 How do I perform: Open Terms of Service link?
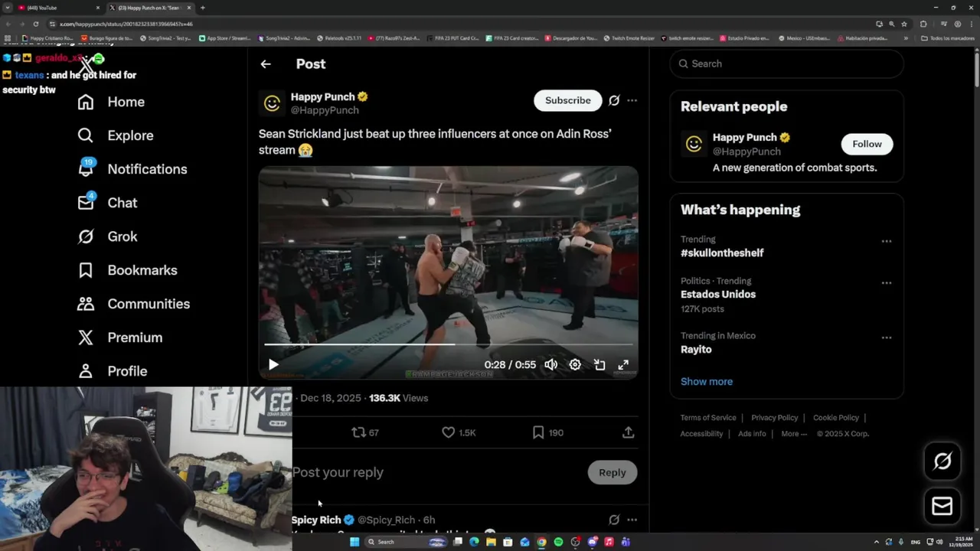[x=708, y=418]
